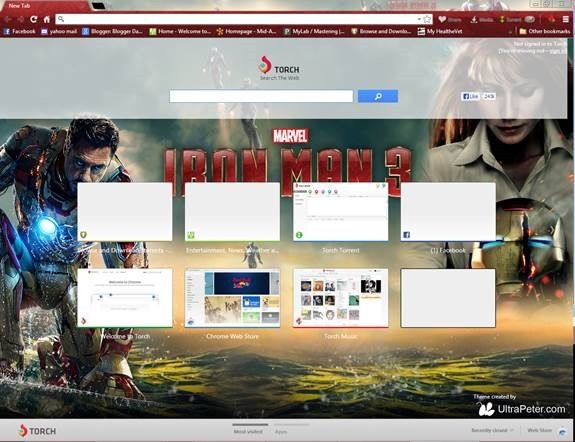This screenshot has width=575, height=442.
Task: Open the Browse and Download bookmark
Action: pyautogui.click(x=381, y=32)
